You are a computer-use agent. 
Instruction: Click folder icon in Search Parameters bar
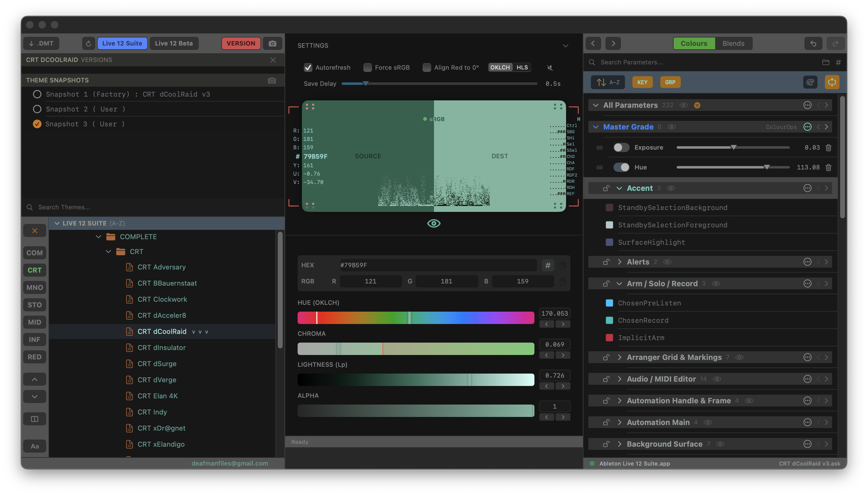(826, 62)
